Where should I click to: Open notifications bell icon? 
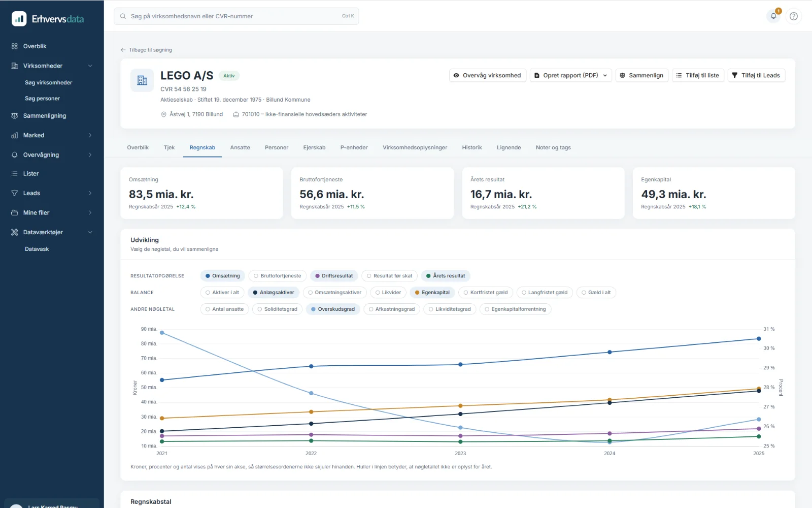[x=773, y=16]
